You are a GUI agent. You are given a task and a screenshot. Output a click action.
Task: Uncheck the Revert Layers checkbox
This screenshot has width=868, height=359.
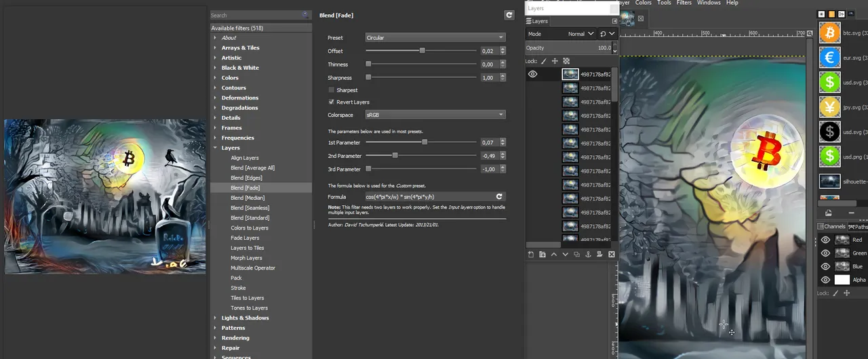click(x=331, y=102)
